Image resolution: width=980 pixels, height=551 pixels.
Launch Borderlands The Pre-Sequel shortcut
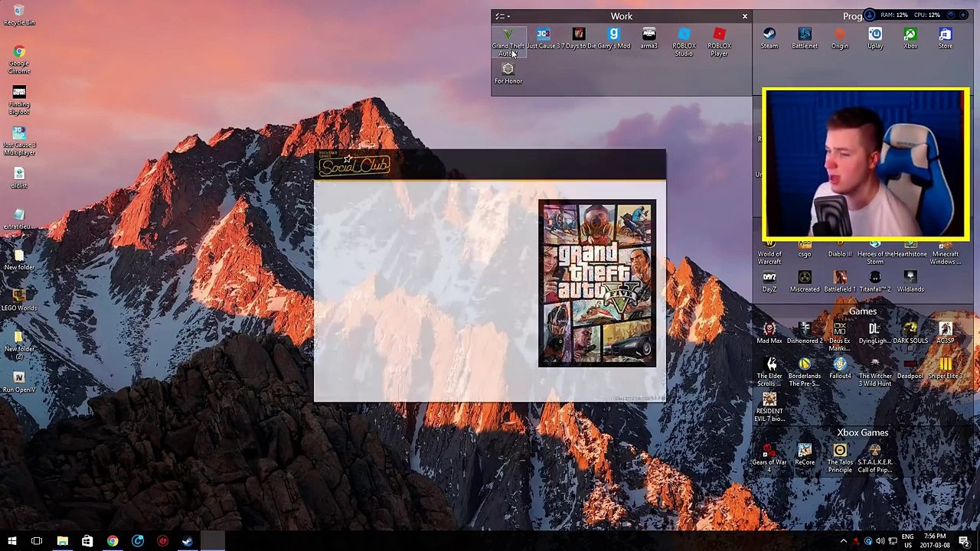tap(805, 372)
